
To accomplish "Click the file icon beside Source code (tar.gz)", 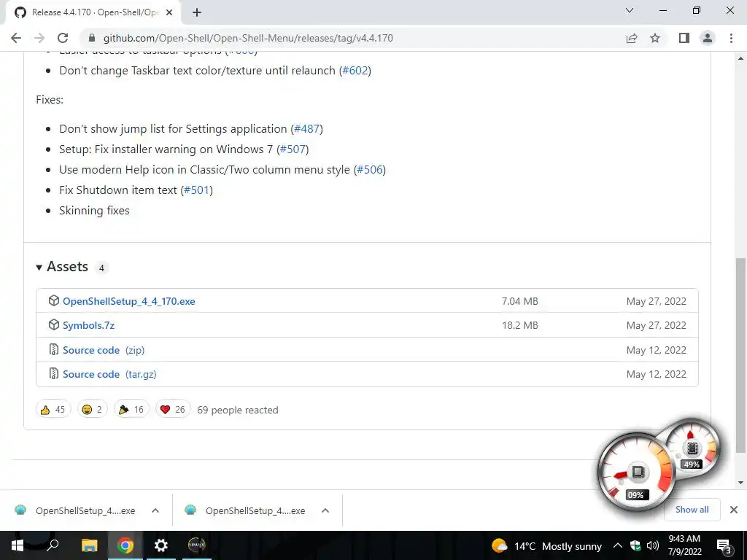I will pyautogui.click(x=54, y=374).
